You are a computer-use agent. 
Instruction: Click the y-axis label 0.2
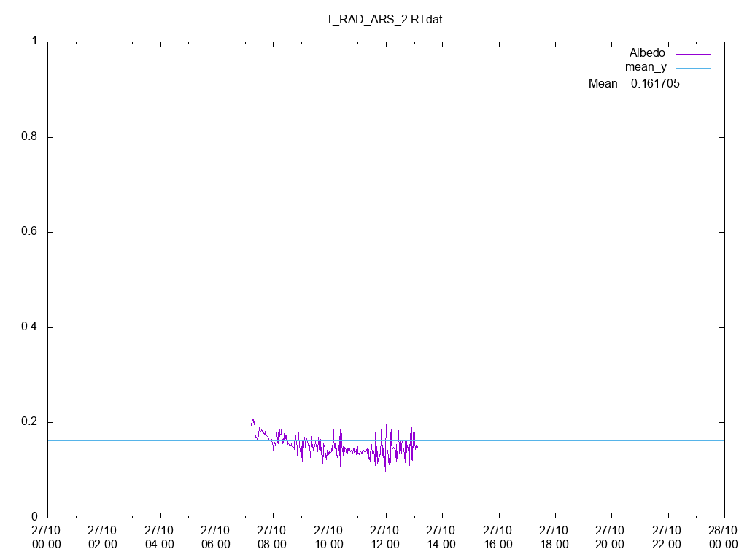pyautogui.click(x=29, y=422)
